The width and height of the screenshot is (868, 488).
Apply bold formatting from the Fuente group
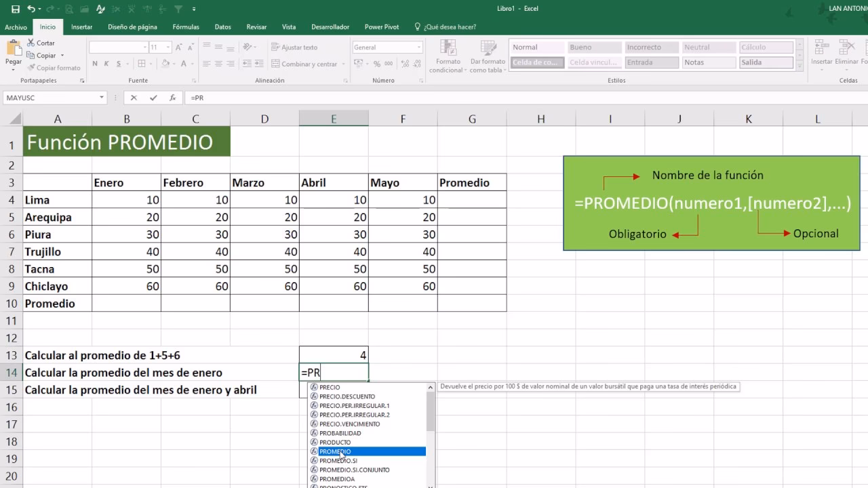point(95,64)
